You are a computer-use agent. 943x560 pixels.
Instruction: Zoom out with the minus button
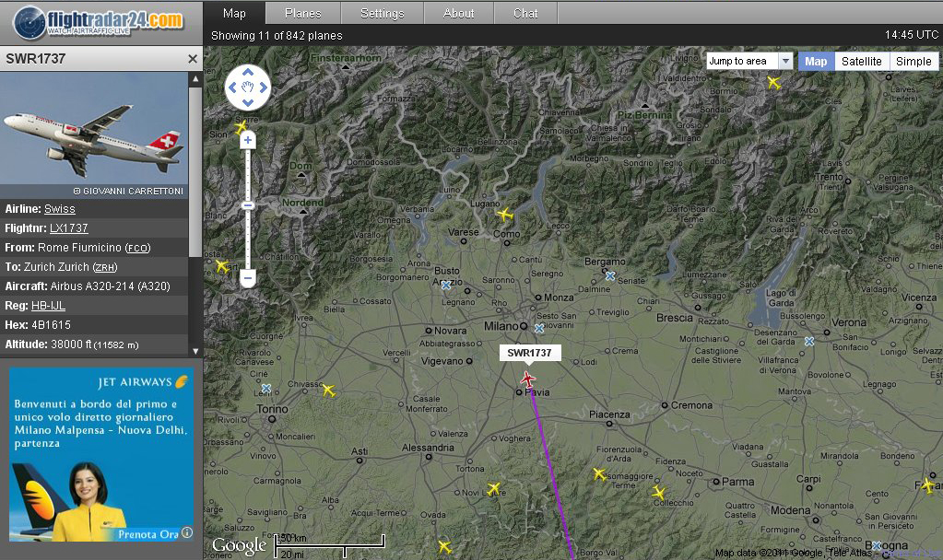248,277
